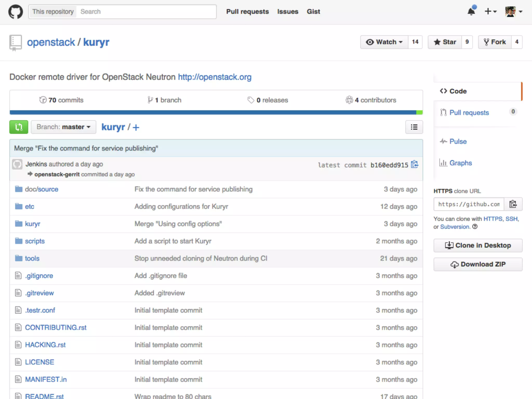The width and height of the screenshot is (532, 399).
Task: Open the create new plus dropdown
Action: 490,11
